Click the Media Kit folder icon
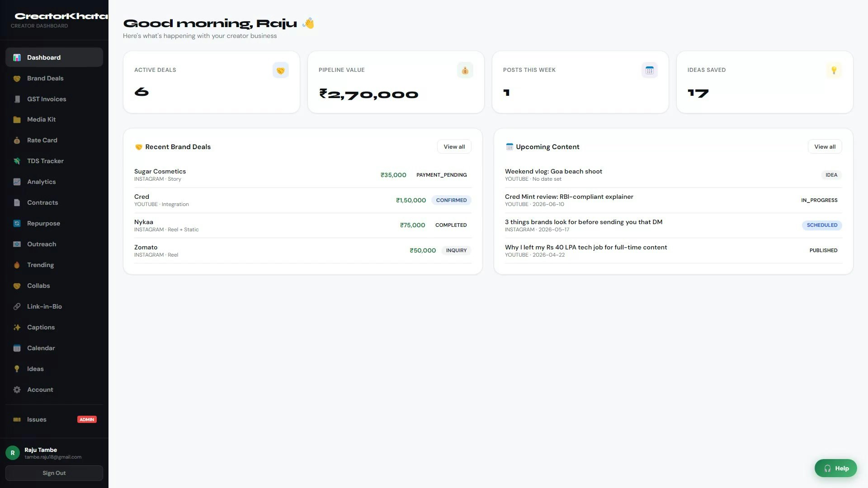Viewport: 868px width, 488px height. (x=17, y=119)
